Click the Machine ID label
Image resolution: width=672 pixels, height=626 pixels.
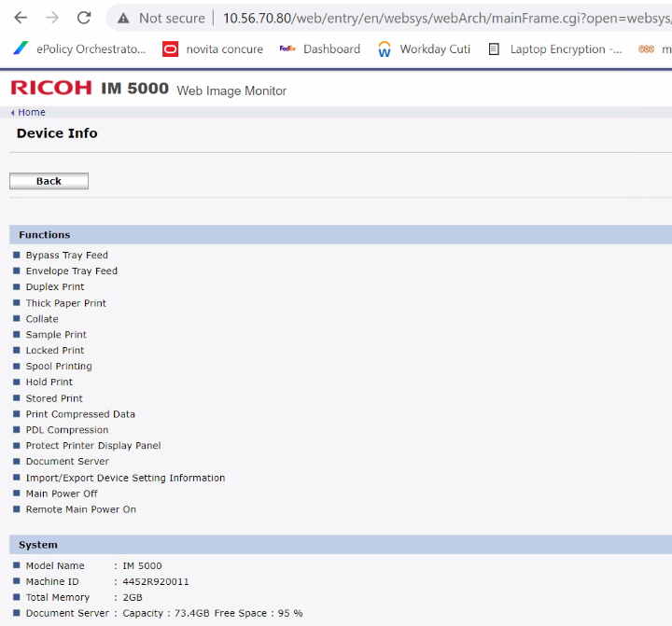pos(52,581)
